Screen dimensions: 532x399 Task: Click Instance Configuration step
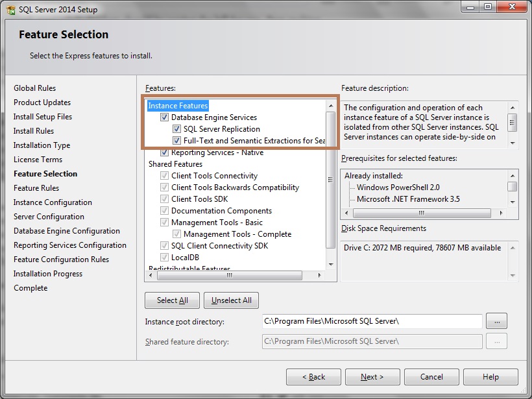click(53, 202)
